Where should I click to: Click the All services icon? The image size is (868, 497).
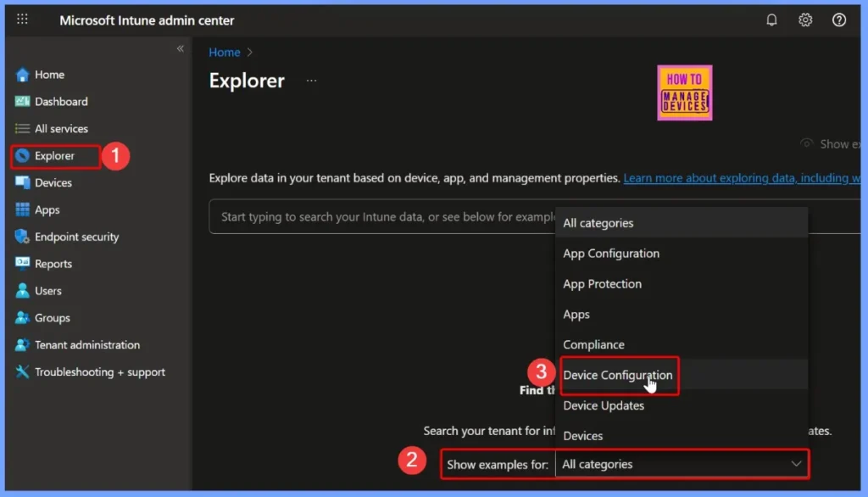tap(22, 129)
